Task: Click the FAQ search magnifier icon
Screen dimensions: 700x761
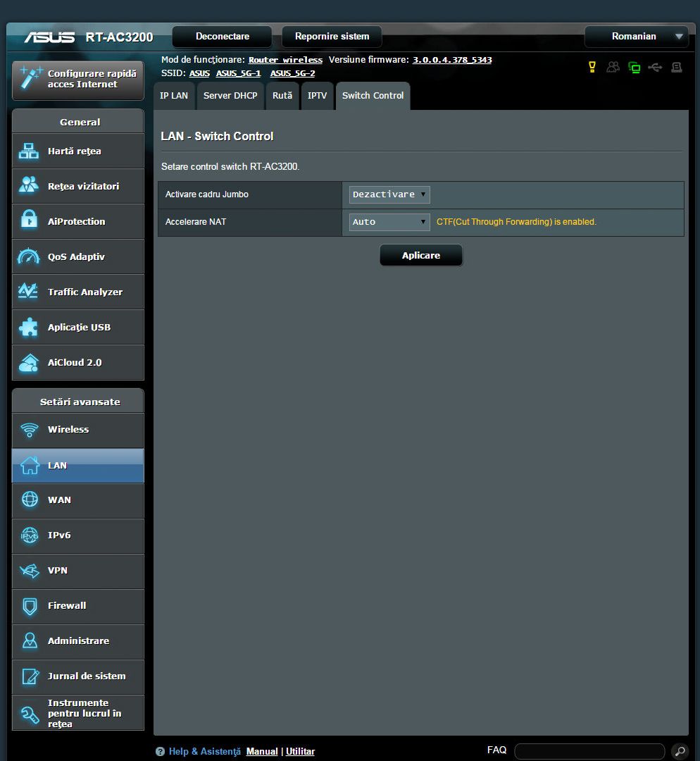Action: click(x=679, y=751)
